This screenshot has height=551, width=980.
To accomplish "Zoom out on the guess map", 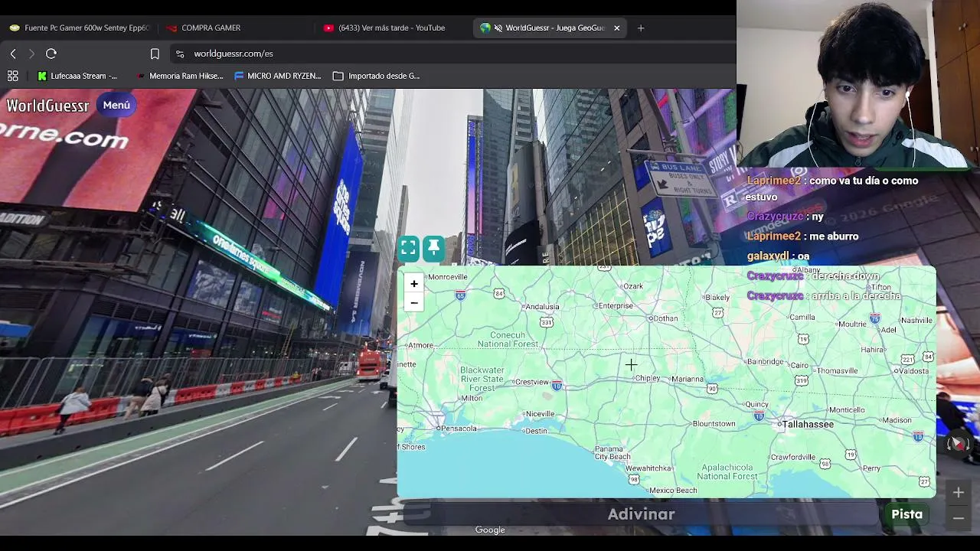I will pos(414,303).
